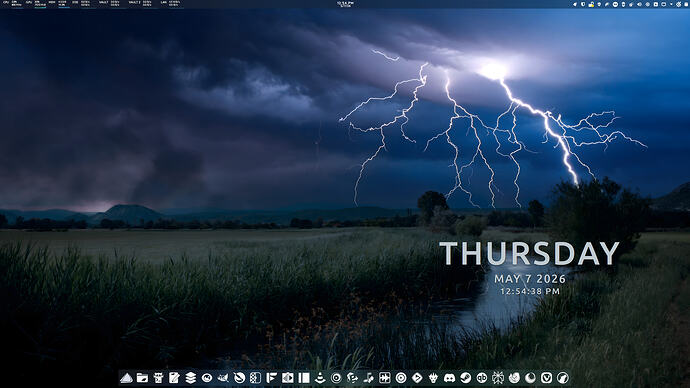Open the pyramid launcher icon in dock
This screenshot has width=690, height=388.
point(126,378)
